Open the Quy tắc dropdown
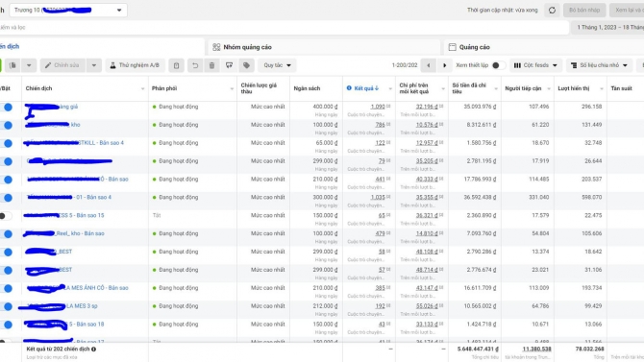 tap(277, 65)
